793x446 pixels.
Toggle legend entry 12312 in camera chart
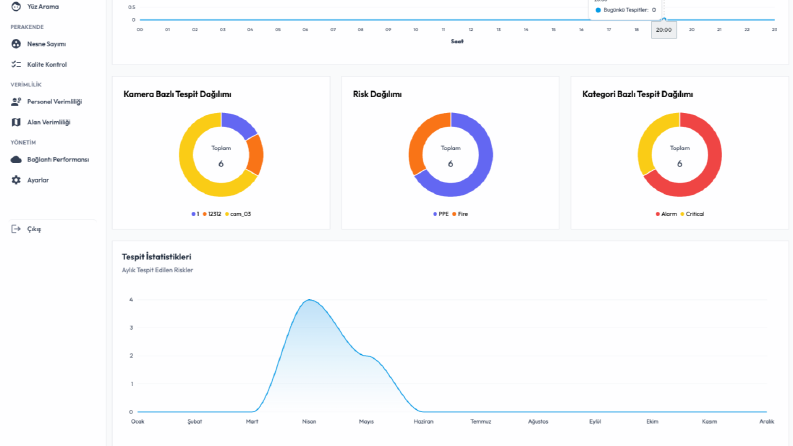pos(212,214)
